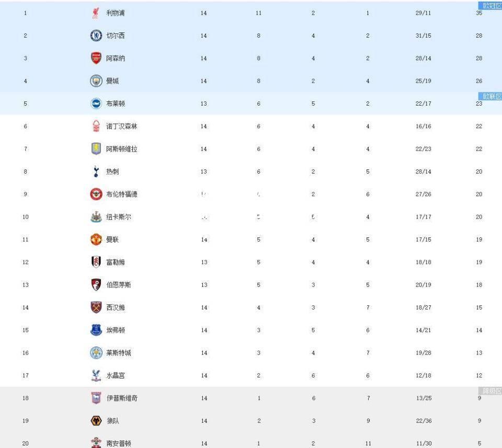Click the Manchester City crest icon
Image resolution: width=502 pixels, height=448 pixels.
point(96,81)
